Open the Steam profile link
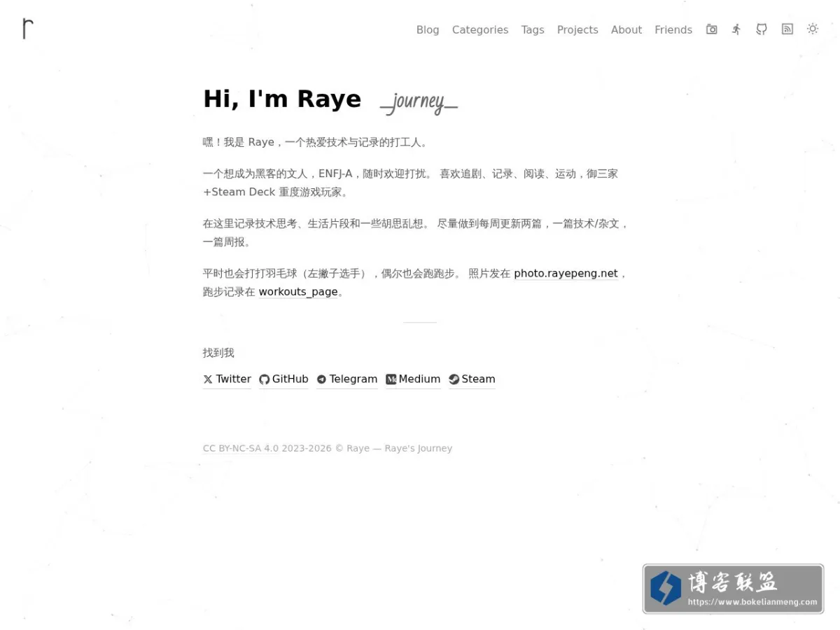 [472, 379]
